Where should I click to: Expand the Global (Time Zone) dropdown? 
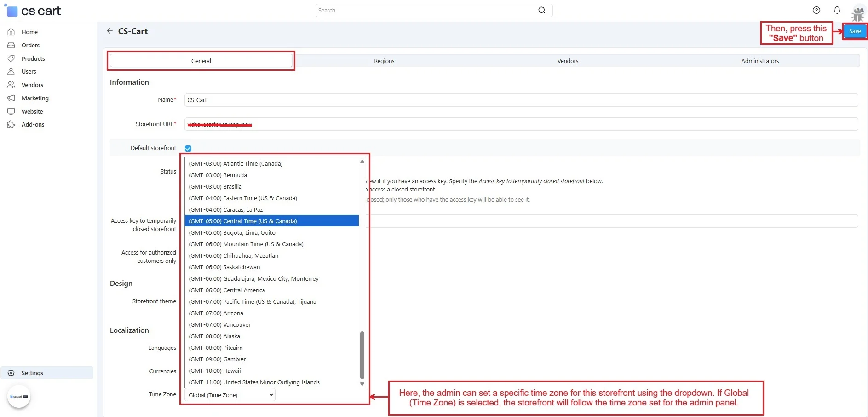[230, 395]
